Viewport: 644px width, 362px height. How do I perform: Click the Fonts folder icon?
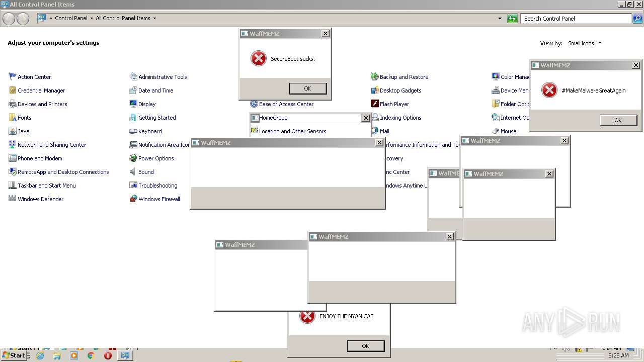[x=13, y=118]
